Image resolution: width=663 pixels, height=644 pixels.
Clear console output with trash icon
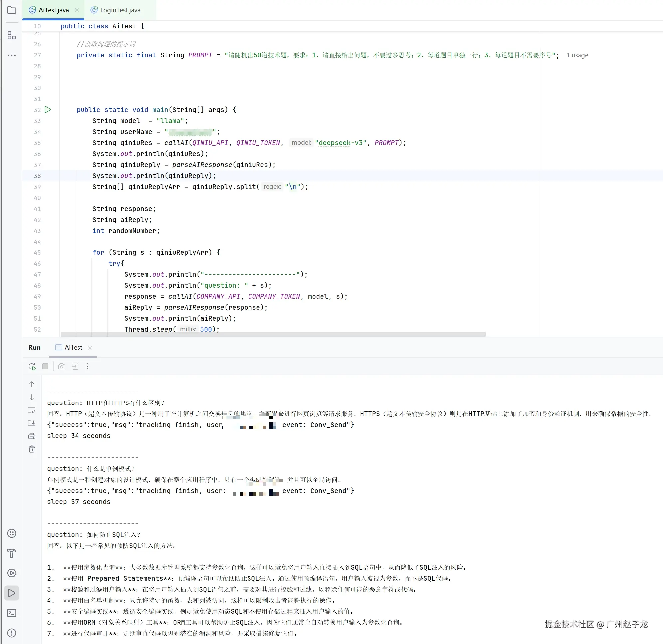pyautogui.click(x=32, y=449)
